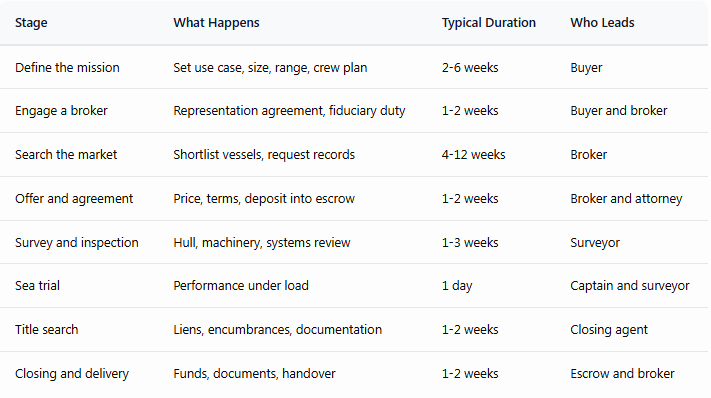Select the Engage a broker cell

[x=61, y=111]
